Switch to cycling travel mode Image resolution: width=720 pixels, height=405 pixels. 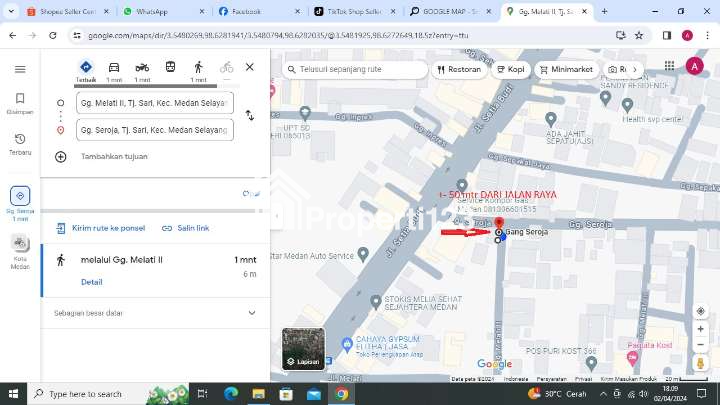point(226,69)
